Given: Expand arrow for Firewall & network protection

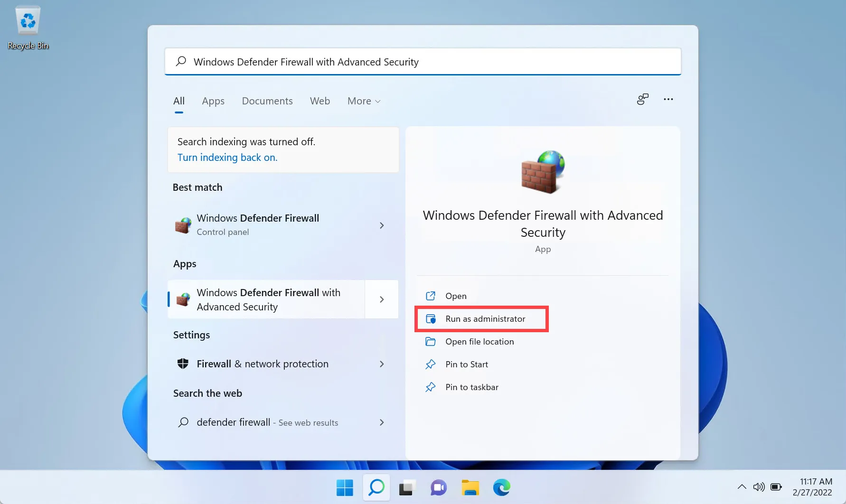Looking at the screenshot, I should coord(382,364).
